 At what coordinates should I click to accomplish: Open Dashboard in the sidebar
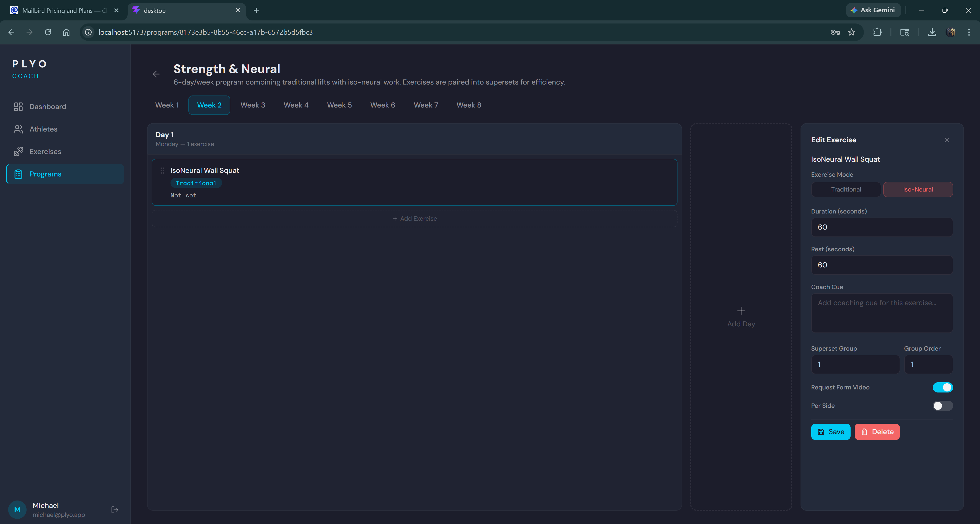pyautogui.click(x=65, y=106)
